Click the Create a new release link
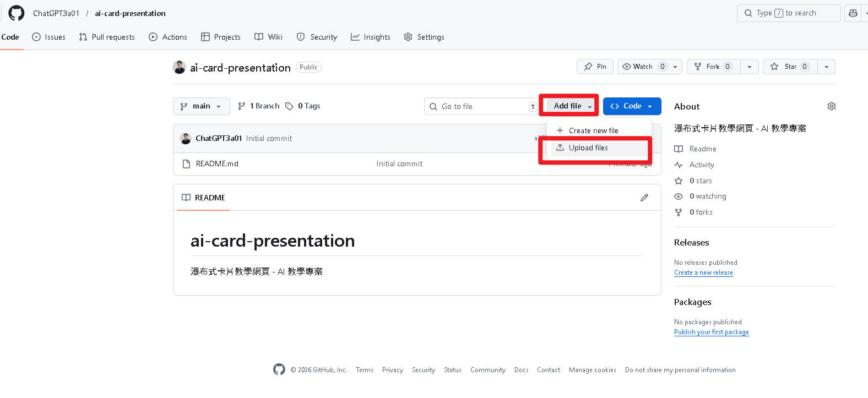The image size is (868, 398). (703, 273)
